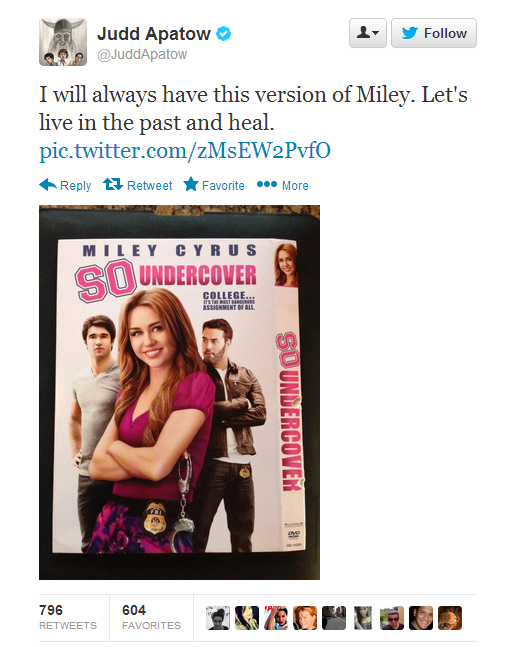Click the Reply arrow icon

(48, 184)
